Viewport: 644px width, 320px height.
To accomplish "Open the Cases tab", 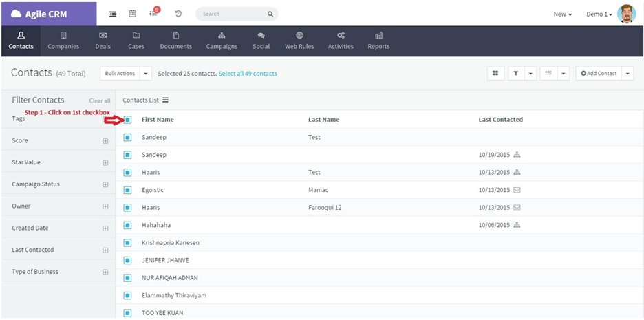I will (x=136, y=41).
